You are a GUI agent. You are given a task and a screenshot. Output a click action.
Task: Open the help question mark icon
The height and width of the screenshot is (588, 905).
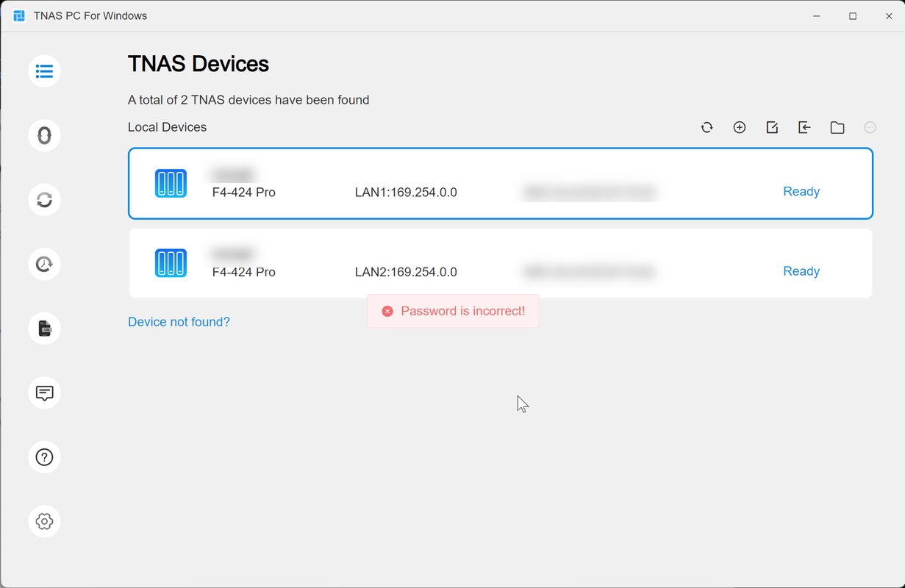pyautogui.click(x=44, y=457)
